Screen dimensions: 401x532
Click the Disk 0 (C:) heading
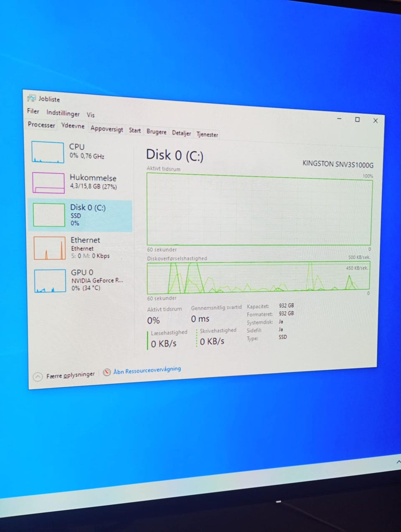click(175, 155)
